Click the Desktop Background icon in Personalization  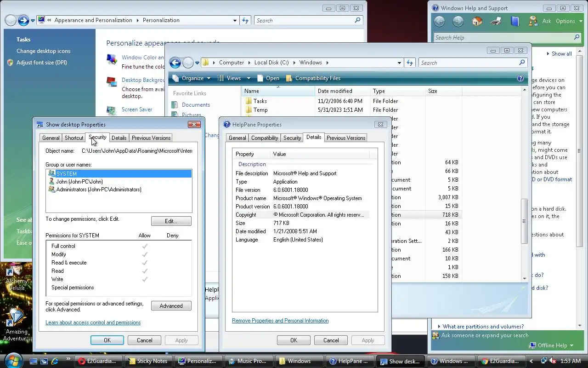[112, 82]
